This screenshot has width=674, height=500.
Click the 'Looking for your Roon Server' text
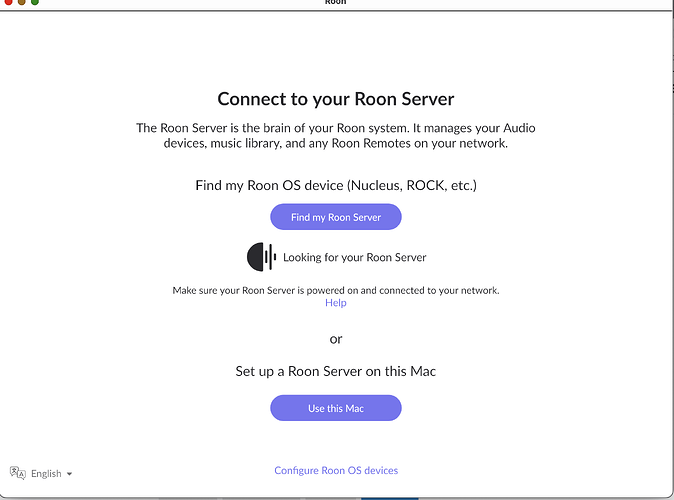click(x=355, y=257)
